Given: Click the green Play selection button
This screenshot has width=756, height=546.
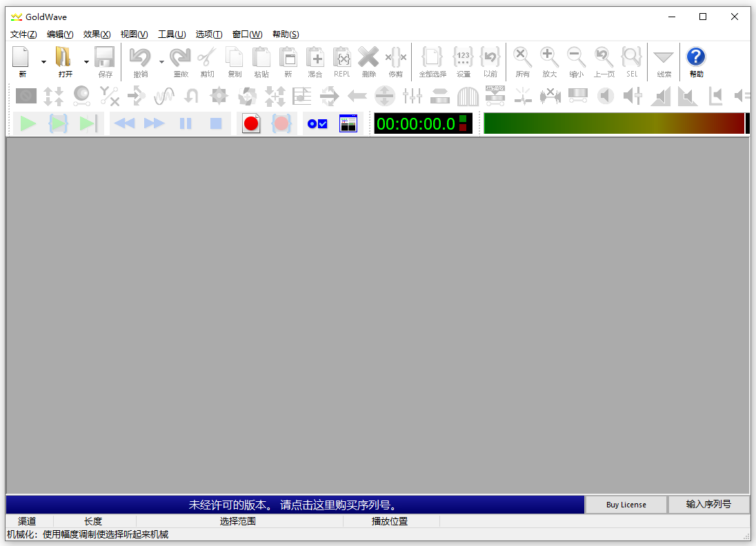Looking at the screenshot, I should 59,124.
